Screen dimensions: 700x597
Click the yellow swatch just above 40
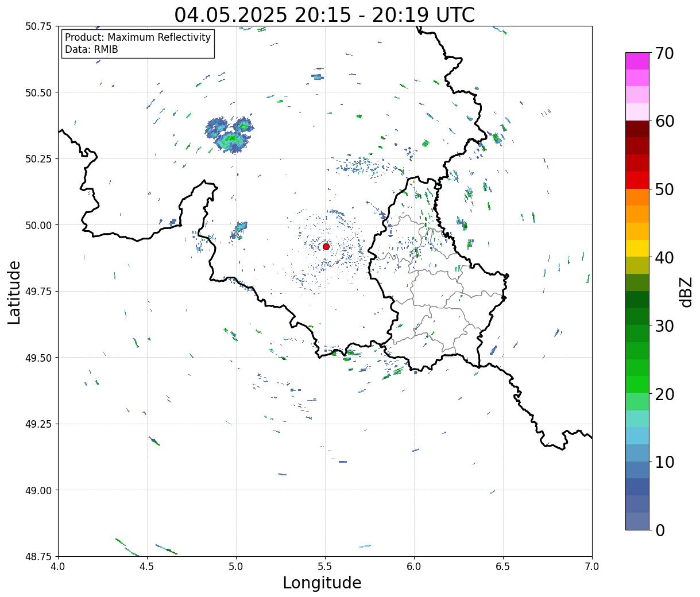pyautogui.click(x=637, y=249)
